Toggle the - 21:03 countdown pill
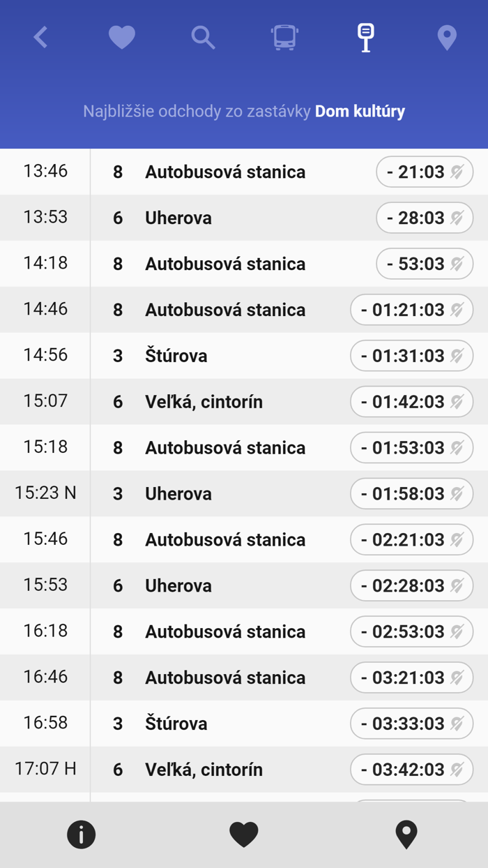The width and height of the screenshot is (488, 868). (424, 172)
